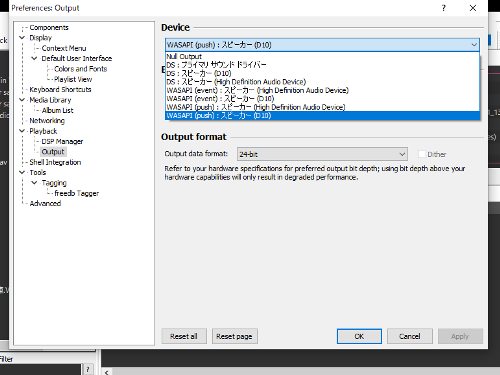Viewport: 500px width, 375px height.
Task: Open the help question mark in title bar
Action: point(444,8)
